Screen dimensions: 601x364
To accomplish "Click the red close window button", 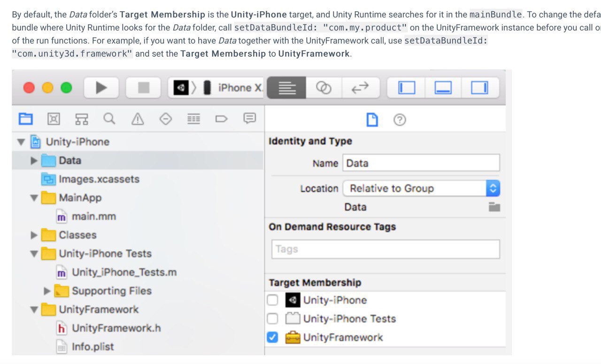I will 29,88.
